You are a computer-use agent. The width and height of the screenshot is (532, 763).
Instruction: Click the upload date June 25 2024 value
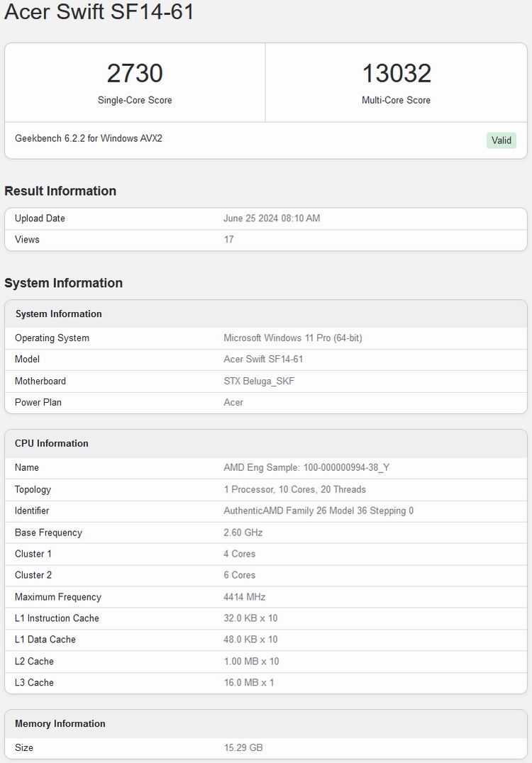272,218
